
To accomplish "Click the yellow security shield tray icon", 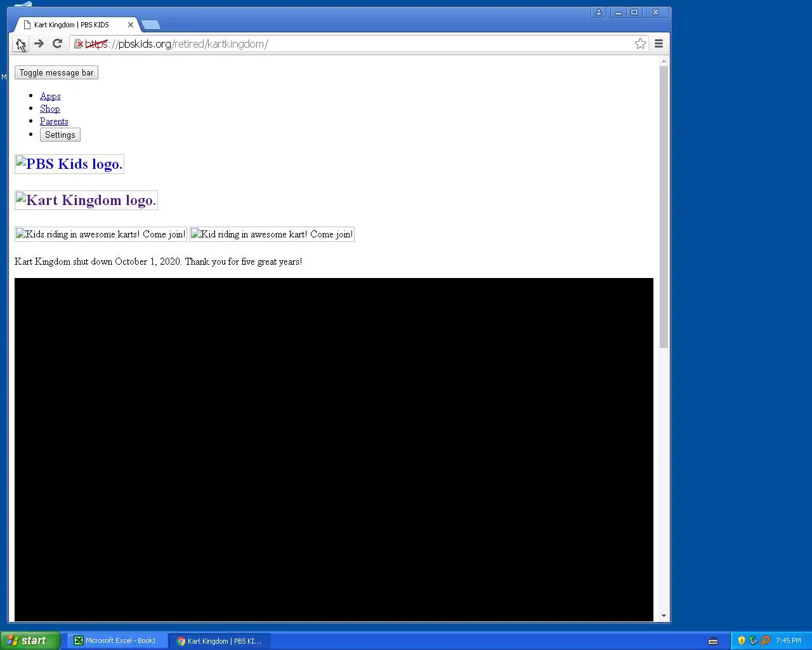I will (742, 640).
